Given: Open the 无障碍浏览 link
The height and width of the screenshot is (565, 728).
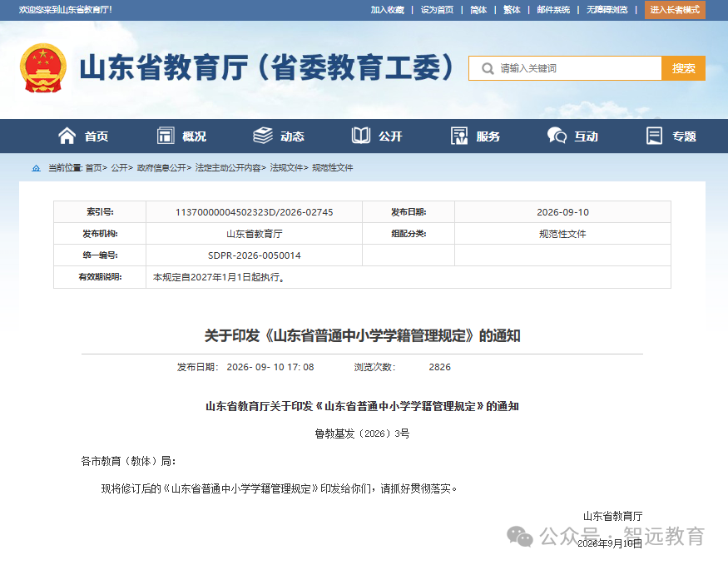Looking at the screenshot, I should point(607,10).
